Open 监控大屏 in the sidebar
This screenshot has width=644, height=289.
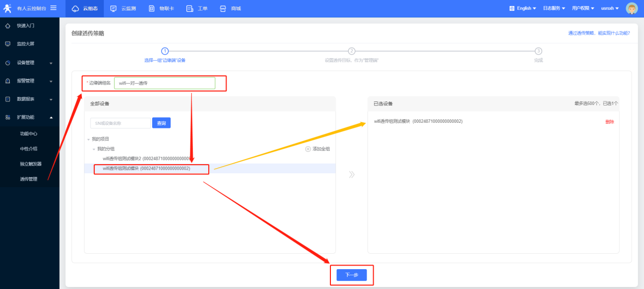point(25,44)
